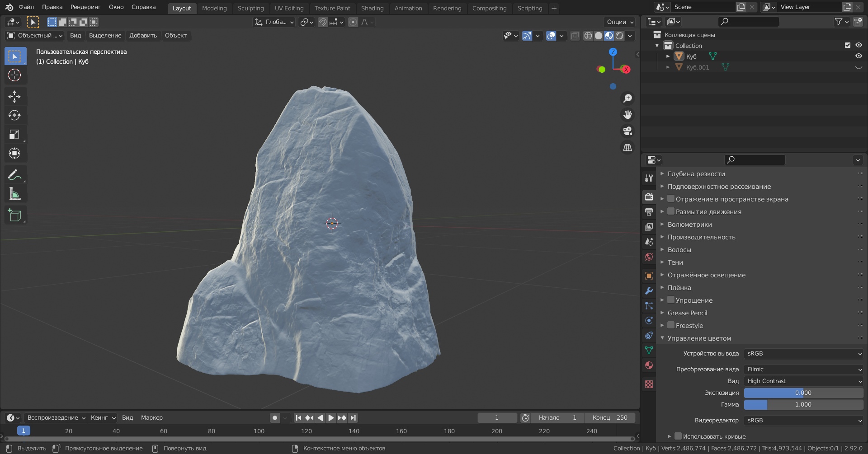Screen dimensions: 868x454
Task: Open the Material properties sphere icon
Action: (649, 365)
